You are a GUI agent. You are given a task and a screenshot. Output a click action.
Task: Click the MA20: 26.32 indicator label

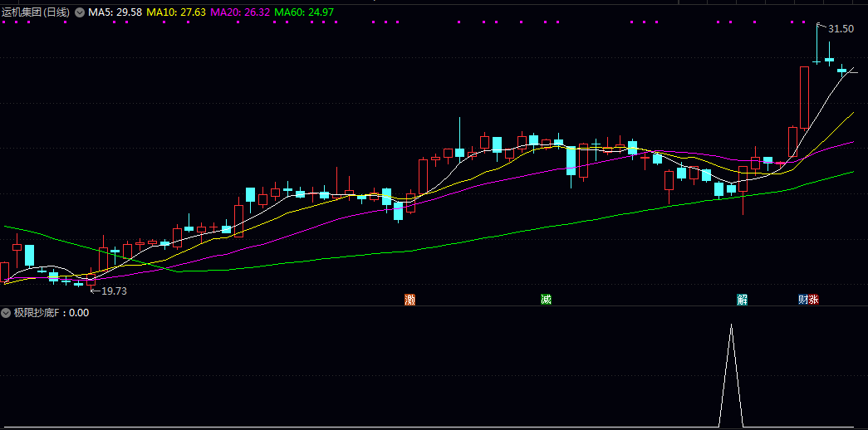tap(240, 12)
